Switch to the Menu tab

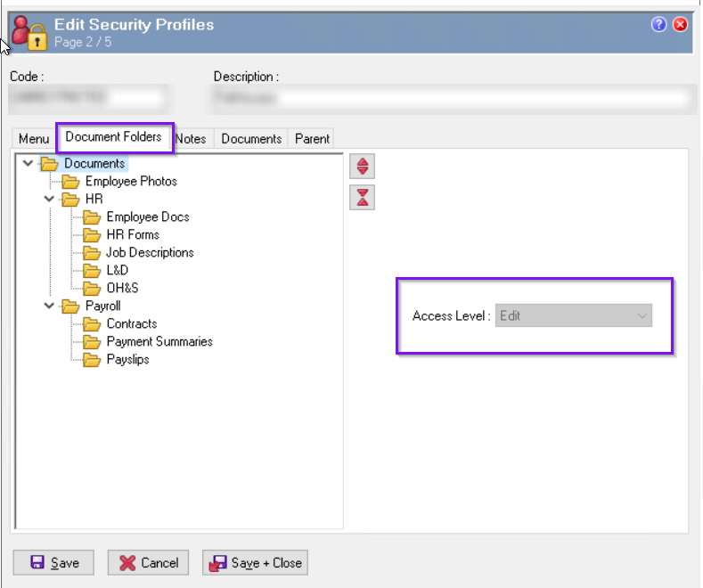tap(34, 139)
